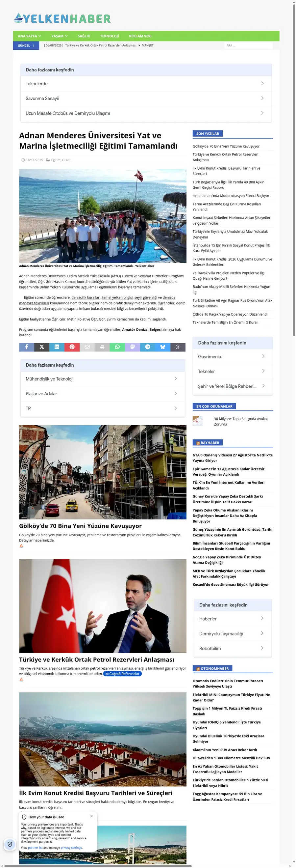296x868 pixels.
Task: Share article on X (Twitter)
Action: (x=42, y=347)
